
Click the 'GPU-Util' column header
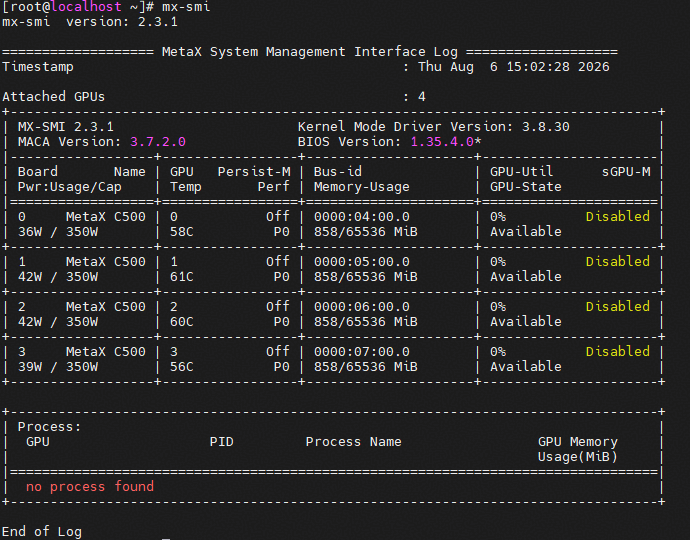point(521,172)
